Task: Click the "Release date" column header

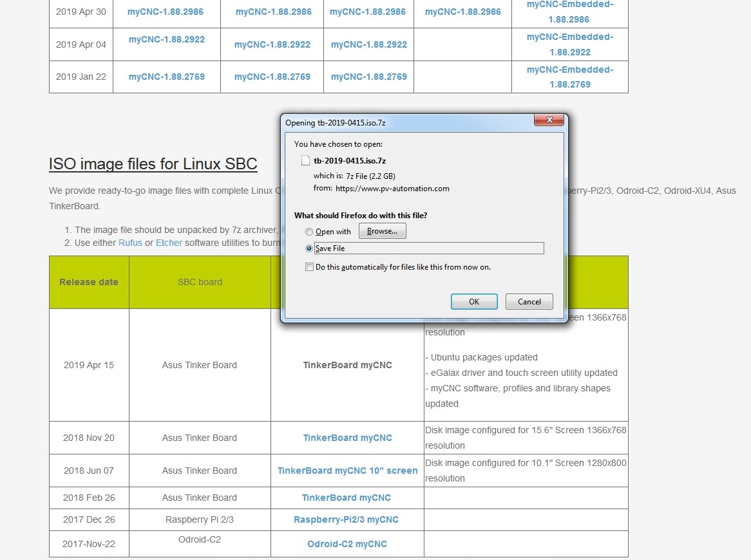Action: [89, 282]
